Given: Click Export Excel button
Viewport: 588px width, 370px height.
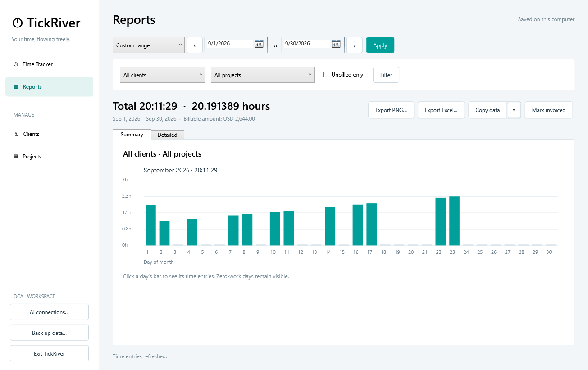Looking at the screenshot, I should [441, 110].
